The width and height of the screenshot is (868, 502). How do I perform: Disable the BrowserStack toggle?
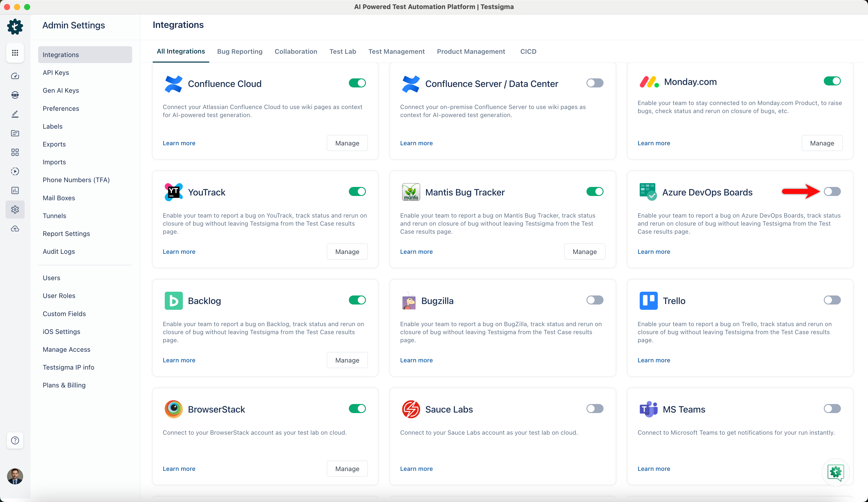tap(357, 409)
